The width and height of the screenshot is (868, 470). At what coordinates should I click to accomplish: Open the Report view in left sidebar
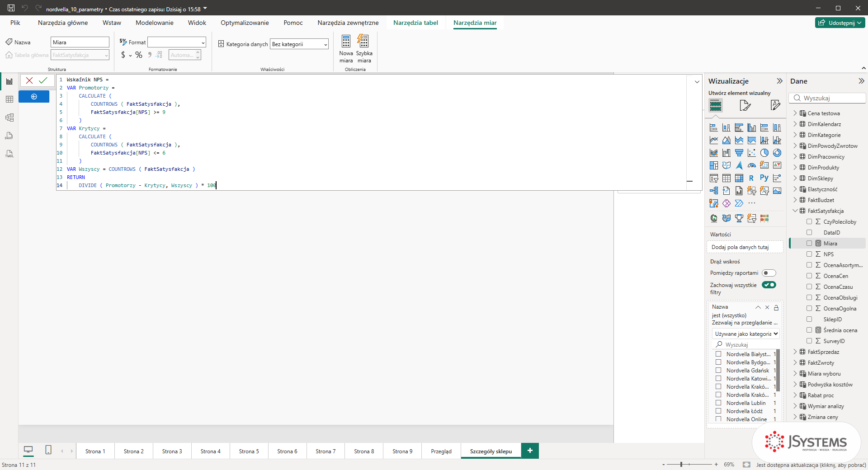pos(9,81)
